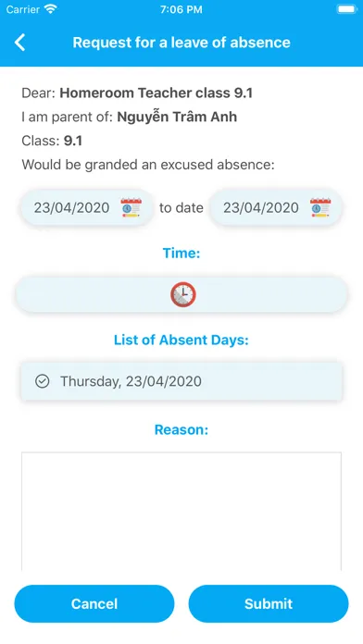Open the Time picker bar

181,294
